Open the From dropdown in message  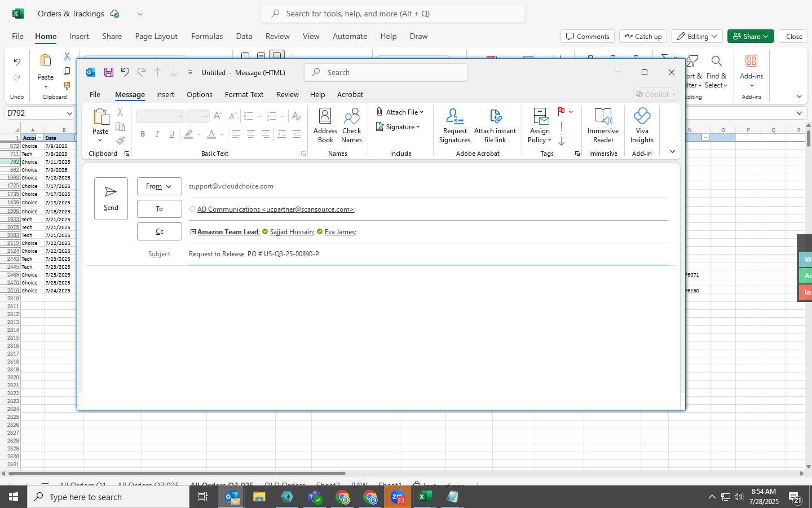(160, 186)
